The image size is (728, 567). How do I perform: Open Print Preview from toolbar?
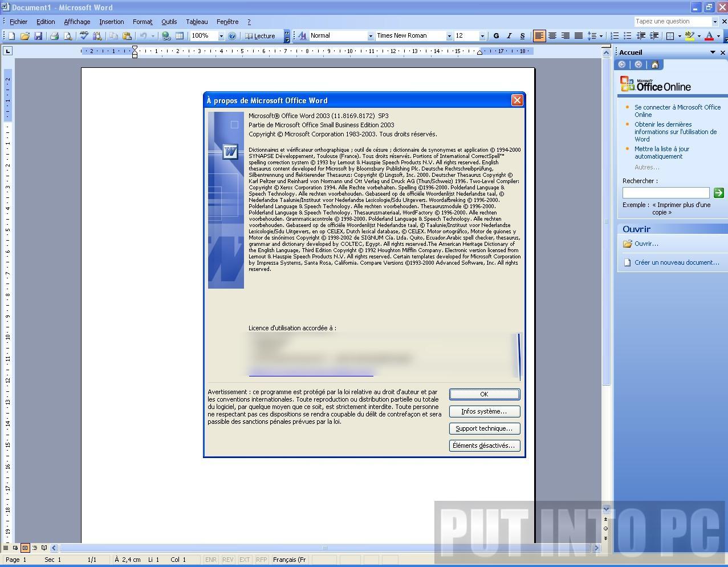(x=68, y=36)
